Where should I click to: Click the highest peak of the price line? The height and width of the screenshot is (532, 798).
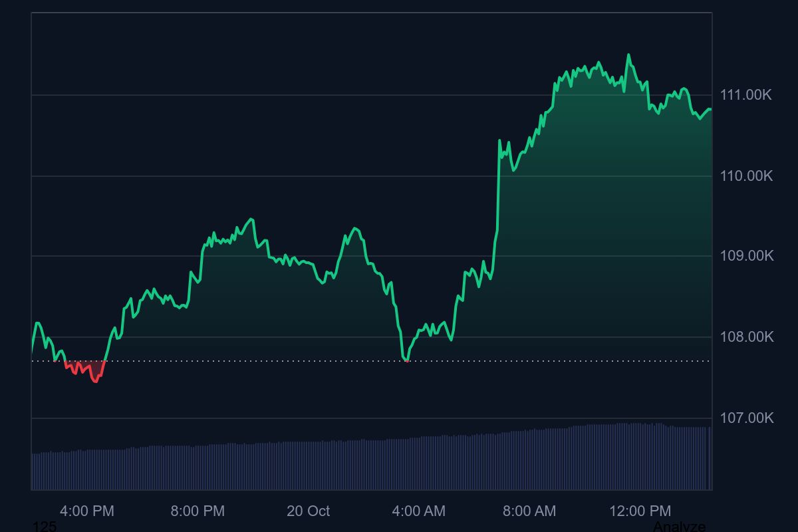coord(628,55)
